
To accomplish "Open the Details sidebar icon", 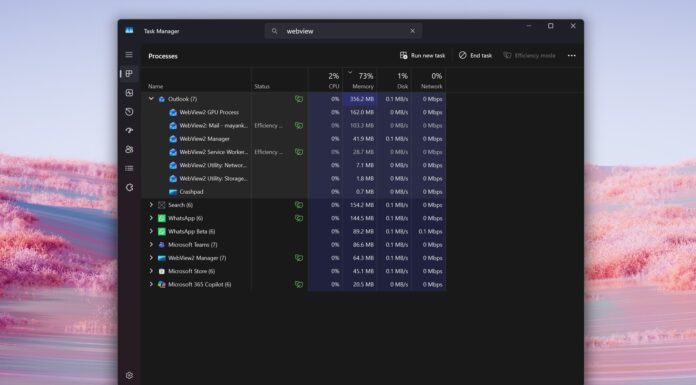I will point(129,168).
